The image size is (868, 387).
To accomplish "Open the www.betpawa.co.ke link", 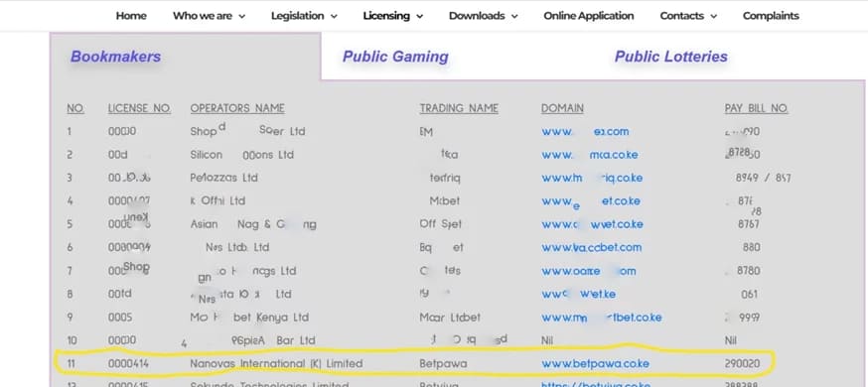I will click(x=595, y=364).
